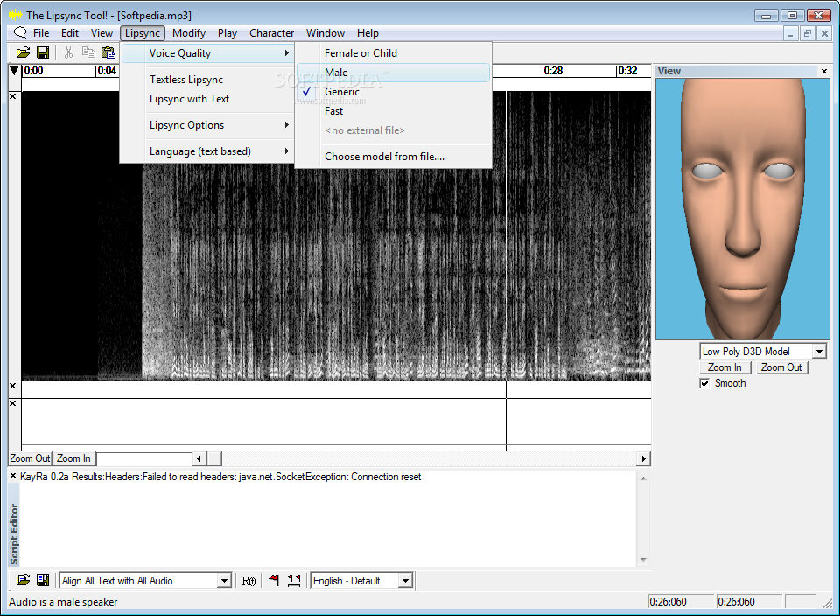Open the Align All Text with All Audio dropdown
840x616 pixels.
pyautogui.click(x=225, y=581)
